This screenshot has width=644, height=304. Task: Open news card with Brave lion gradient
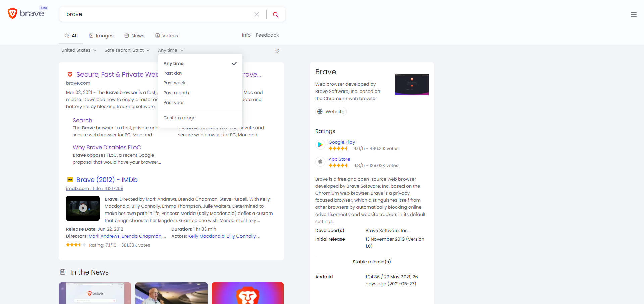tap(248, 293)
